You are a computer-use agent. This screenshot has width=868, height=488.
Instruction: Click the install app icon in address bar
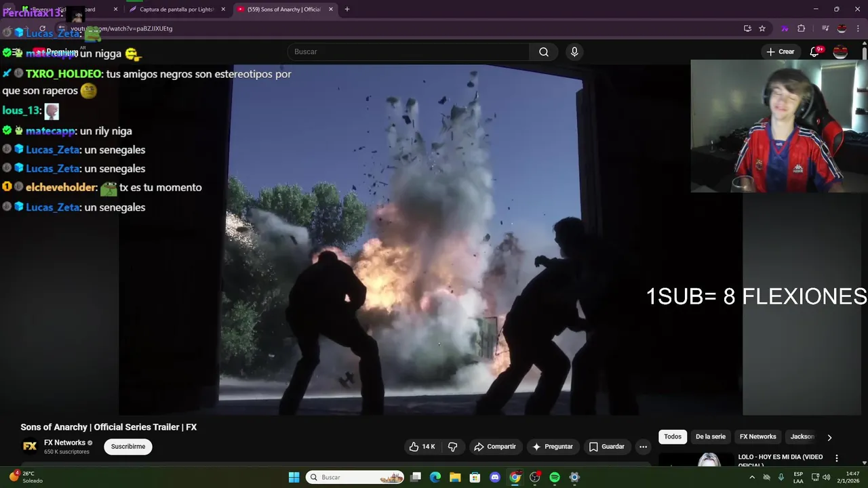(747, 28)
